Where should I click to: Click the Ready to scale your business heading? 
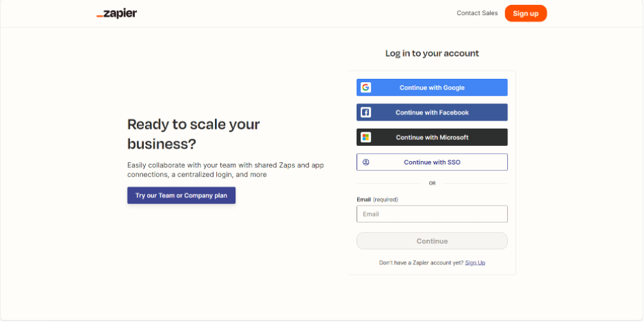click(x=194, y=134)
